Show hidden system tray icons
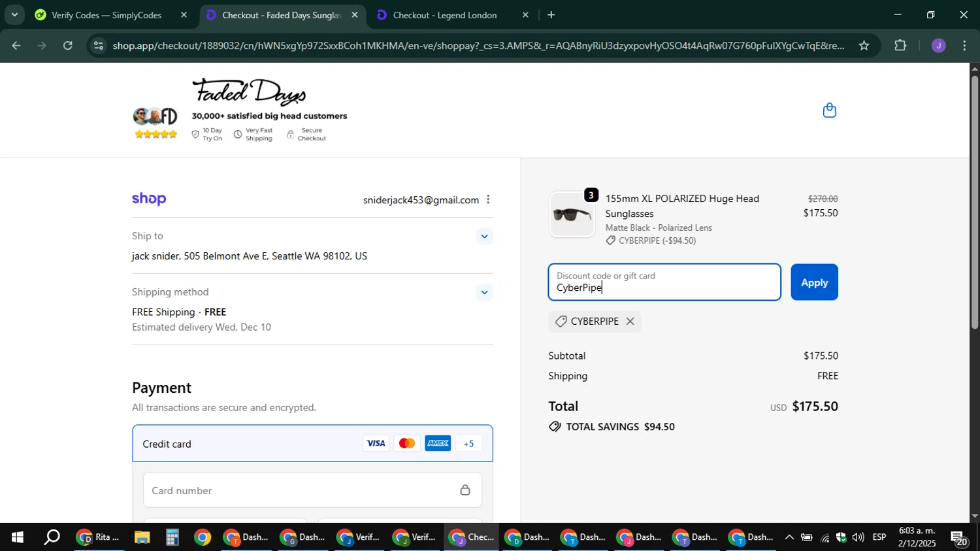This screenshot has height=551, width=980. point(789,538)
